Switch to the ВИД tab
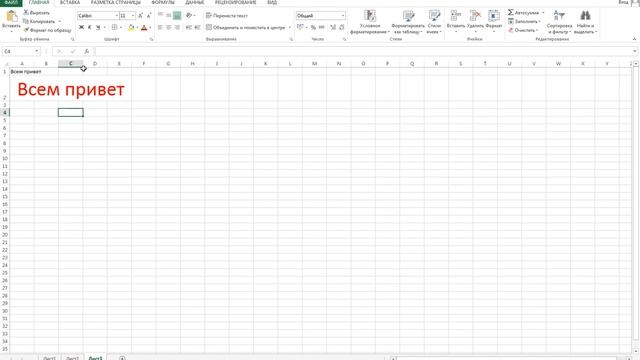 [272, 2]
